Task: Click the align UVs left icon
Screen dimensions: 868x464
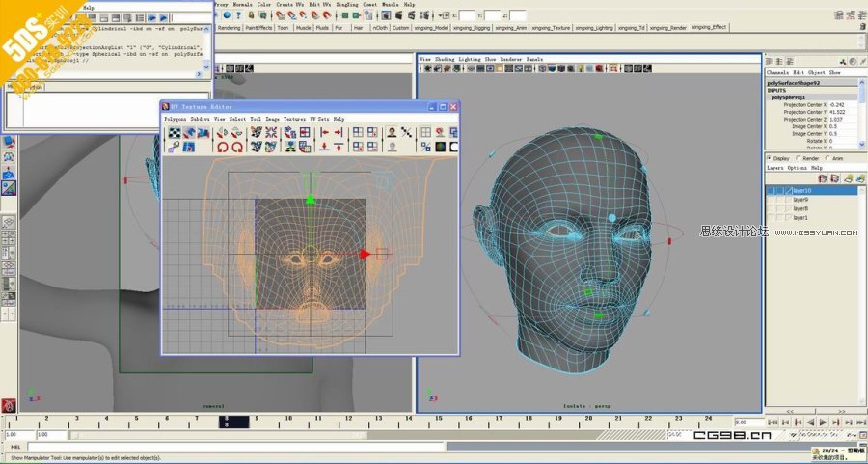Action: (325, 132)
